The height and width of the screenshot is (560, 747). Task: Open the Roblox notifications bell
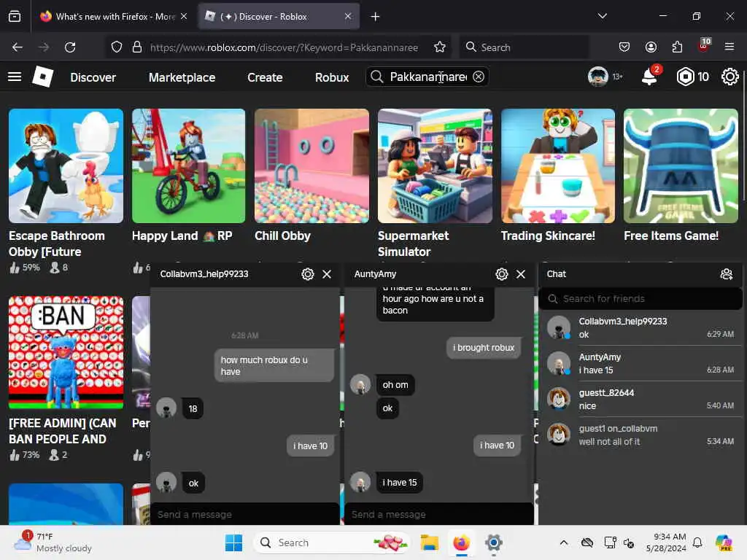point(650,76)
